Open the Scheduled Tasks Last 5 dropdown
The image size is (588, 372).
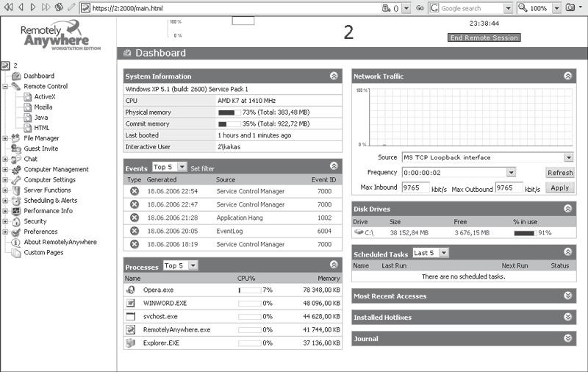coord(444,253)
